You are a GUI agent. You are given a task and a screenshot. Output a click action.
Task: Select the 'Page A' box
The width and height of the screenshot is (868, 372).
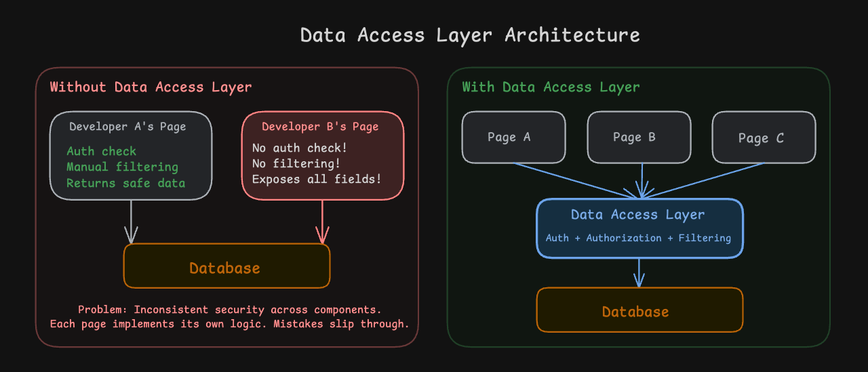[x=513, y=138]
